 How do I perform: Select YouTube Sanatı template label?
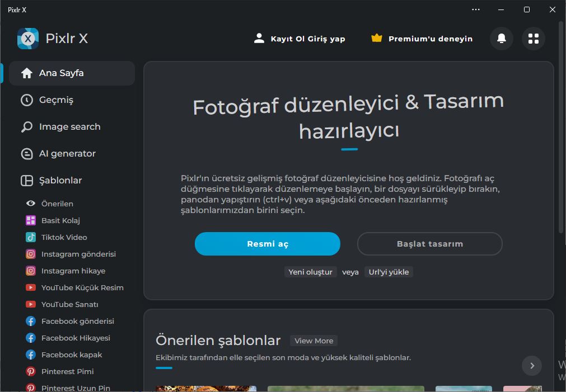69,304
